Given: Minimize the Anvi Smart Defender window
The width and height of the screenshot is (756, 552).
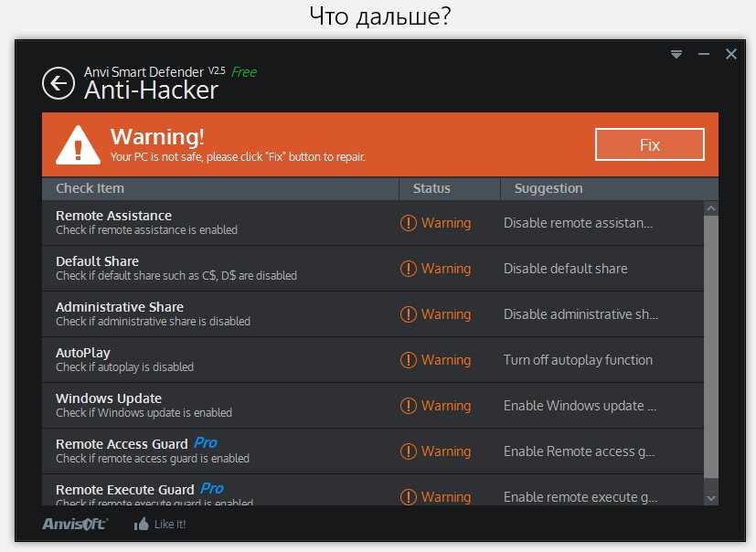Looking at the screenshot, I should tap(704, 54).
